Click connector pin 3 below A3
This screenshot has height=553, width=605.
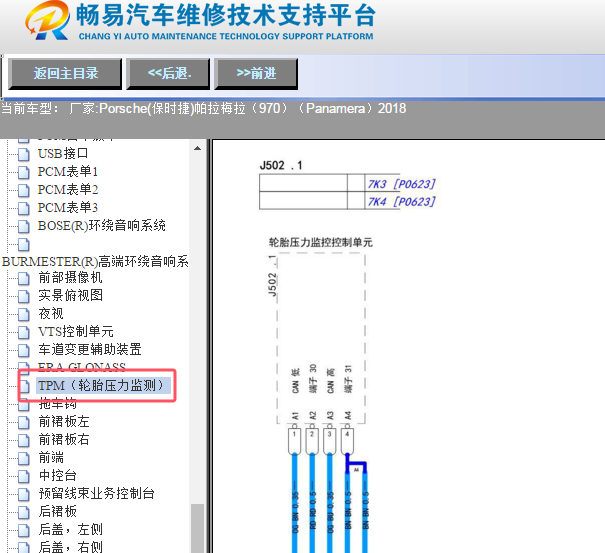click(330, 440)
